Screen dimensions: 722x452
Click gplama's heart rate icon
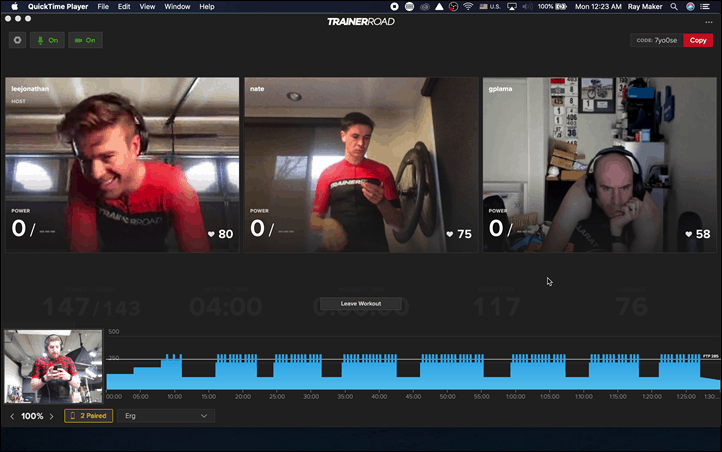688,234
